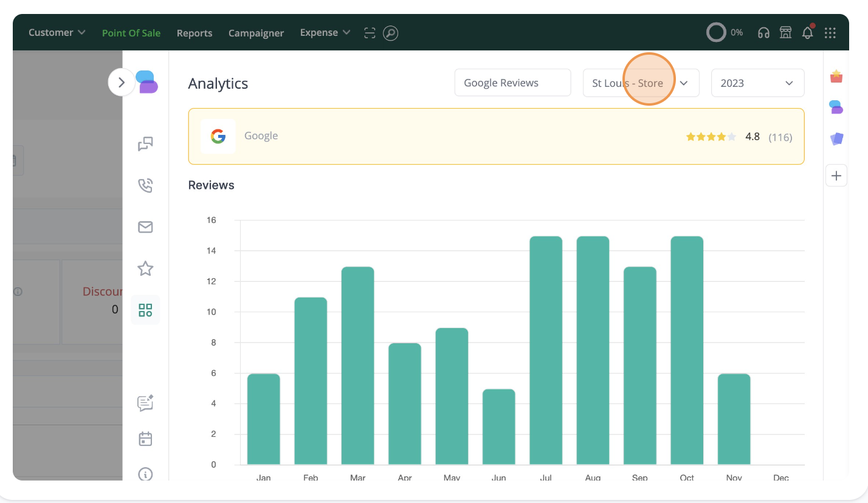Screen dimensions: 868x503
Task: Open the calendar icon in sidebar
Action: click(x=145, y=439)
